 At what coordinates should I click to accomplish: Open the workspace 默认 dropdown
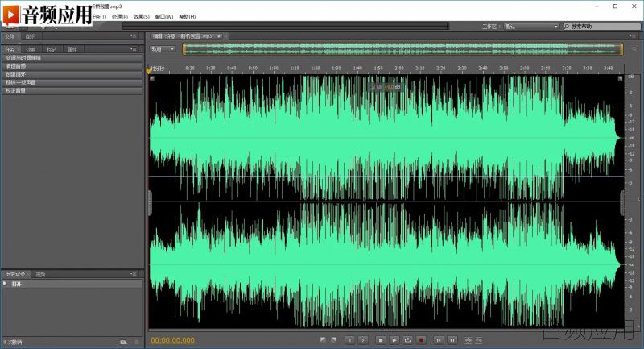click(531, 27)
